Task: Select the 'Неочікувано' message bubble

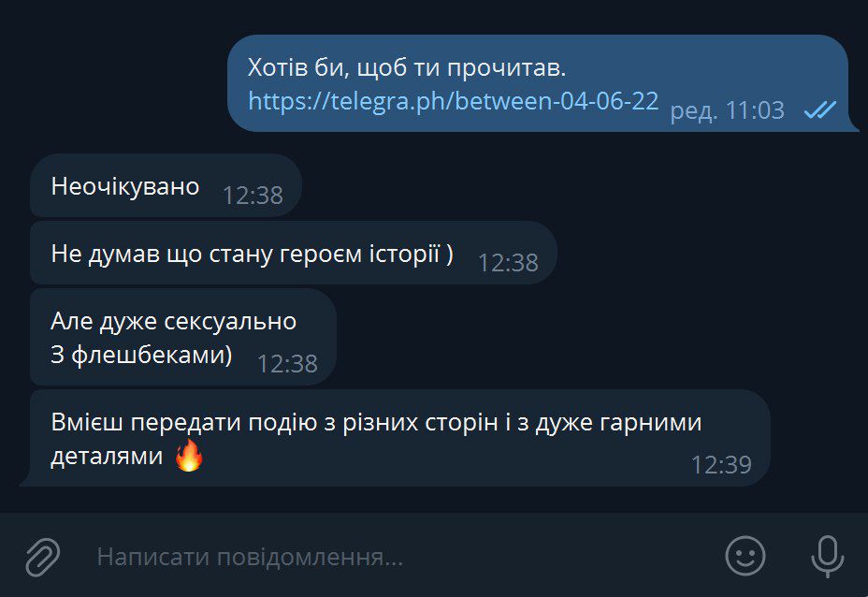Action: click(x=166, y=185)
